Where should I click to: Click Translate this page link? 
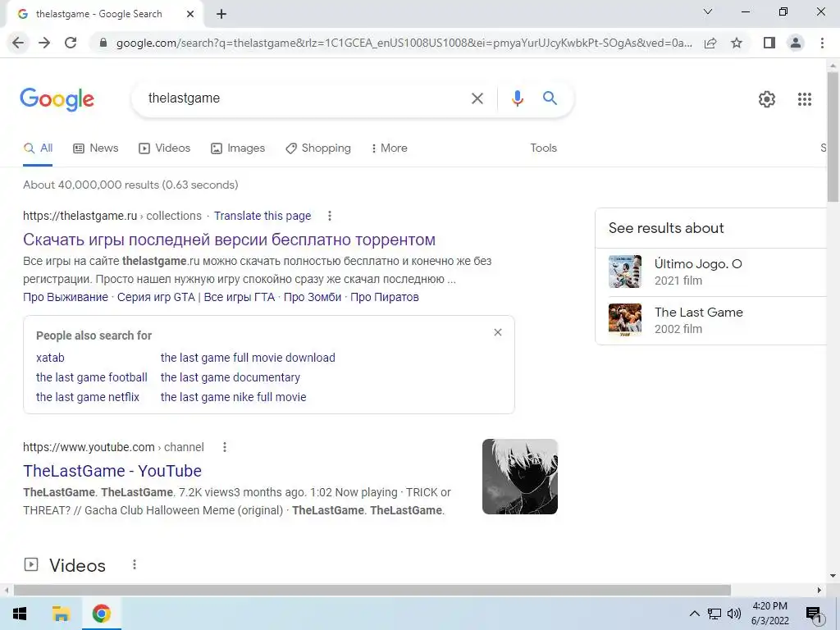[x=262, y=216]
